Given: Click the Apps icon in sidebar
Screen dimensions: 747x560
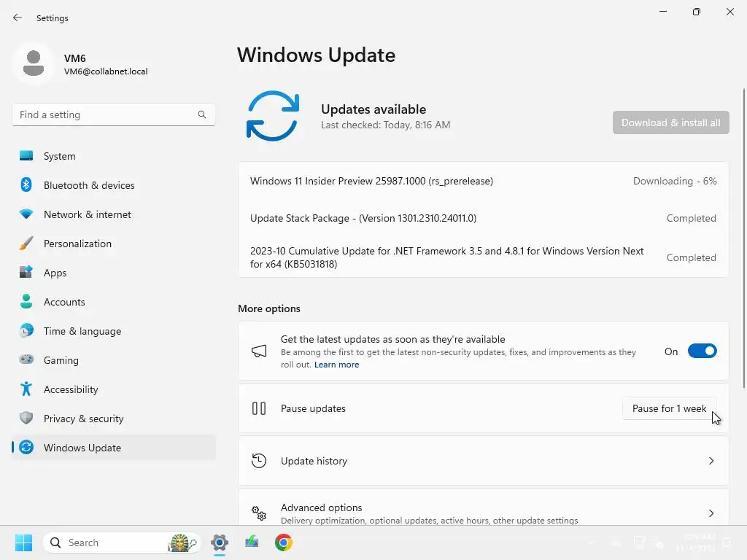Looking at the screenshot, I should [x=26, y=273].
